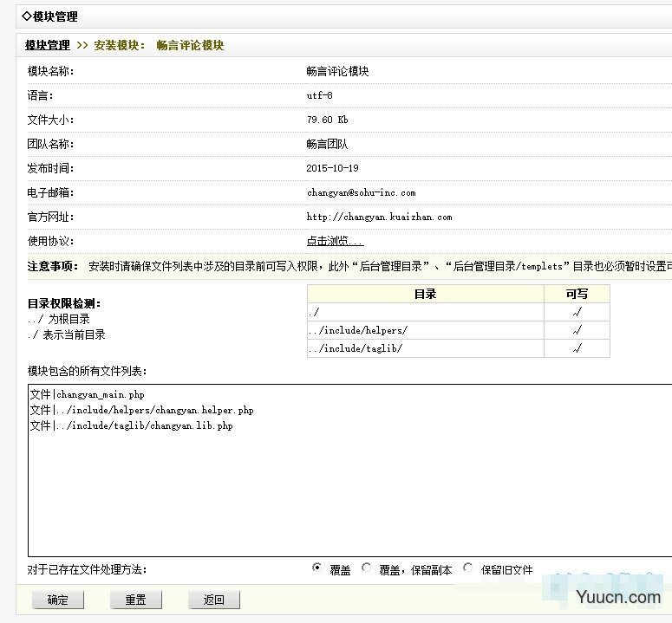Click the 模块管理 breadcrumb link

tap(47, 45)
